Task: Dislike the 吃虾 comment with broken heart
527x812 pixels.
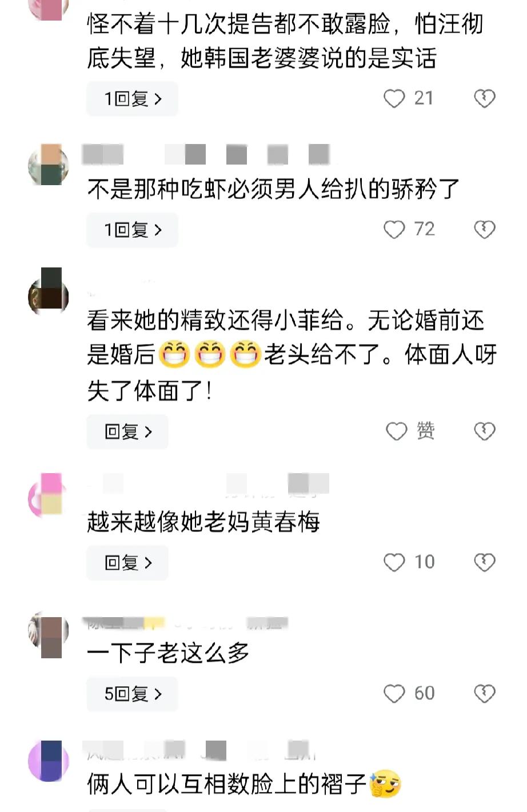Action: pos(485,230)
